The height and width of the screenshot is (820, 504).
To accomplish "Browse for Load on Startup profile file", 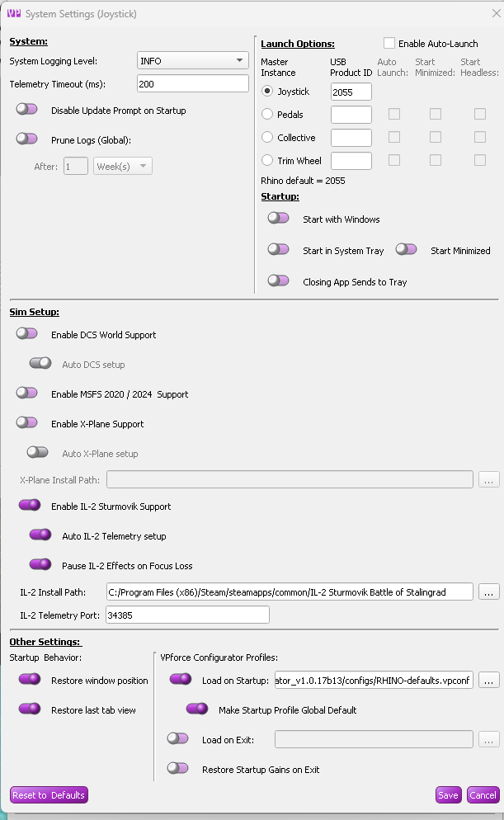I will (x=489, y=681).
